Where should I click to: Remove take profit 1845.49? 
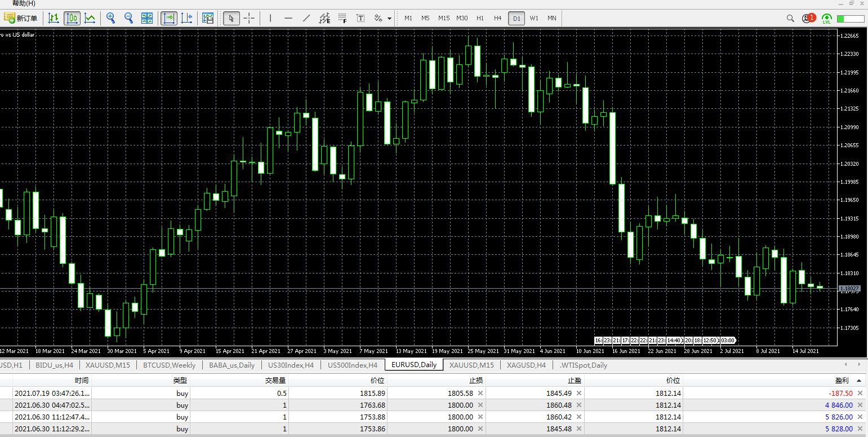[578, 393]
